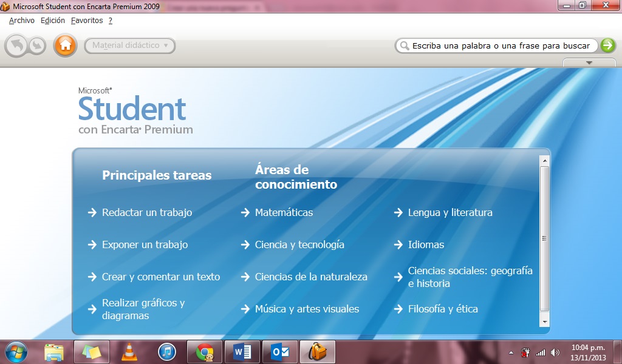Open Ciencias sociales: geografía e historia

click(470, 277)
